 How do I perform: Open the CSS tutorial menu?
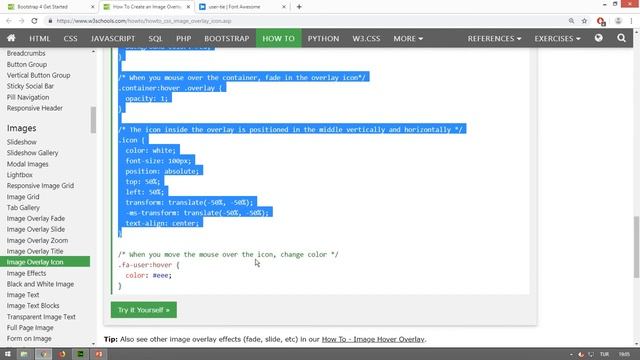click(70, 38)
